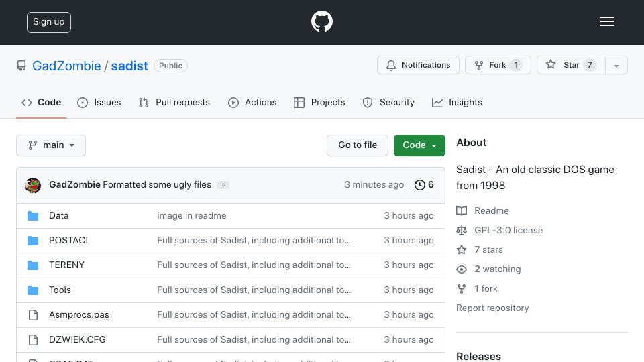Expand the Star lists dropdown arrow
Viewport: 644px width, 362px height.
pos(616,66)
